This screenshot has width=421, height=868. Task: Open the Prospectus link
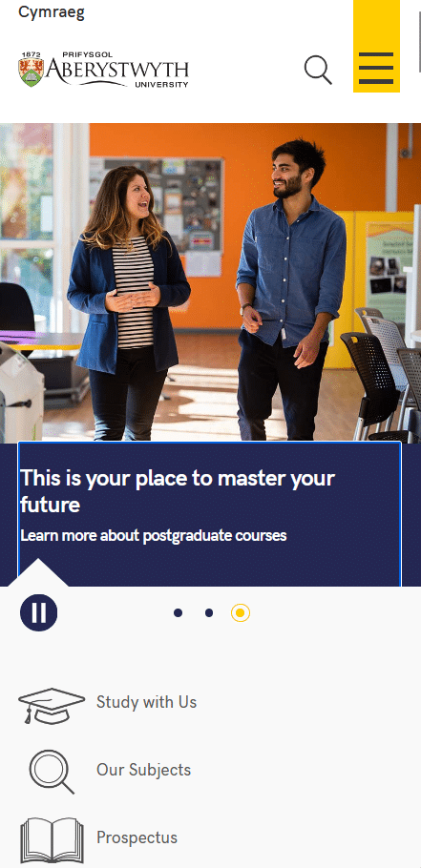(x=137, y=837)
